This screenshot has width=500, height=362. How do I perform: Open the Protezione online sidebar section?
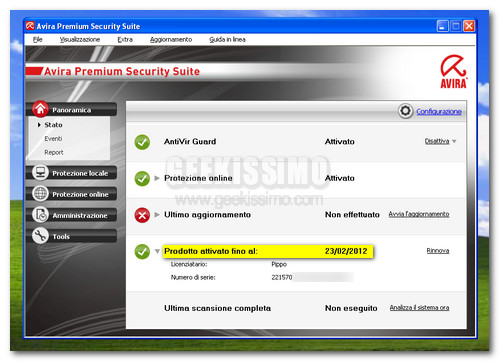coord(80,194)
